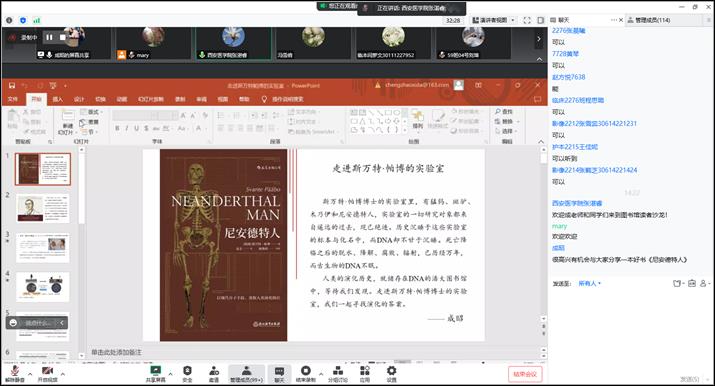Click the chat screenshot icon
715x386 pixels.
point(692,283)
